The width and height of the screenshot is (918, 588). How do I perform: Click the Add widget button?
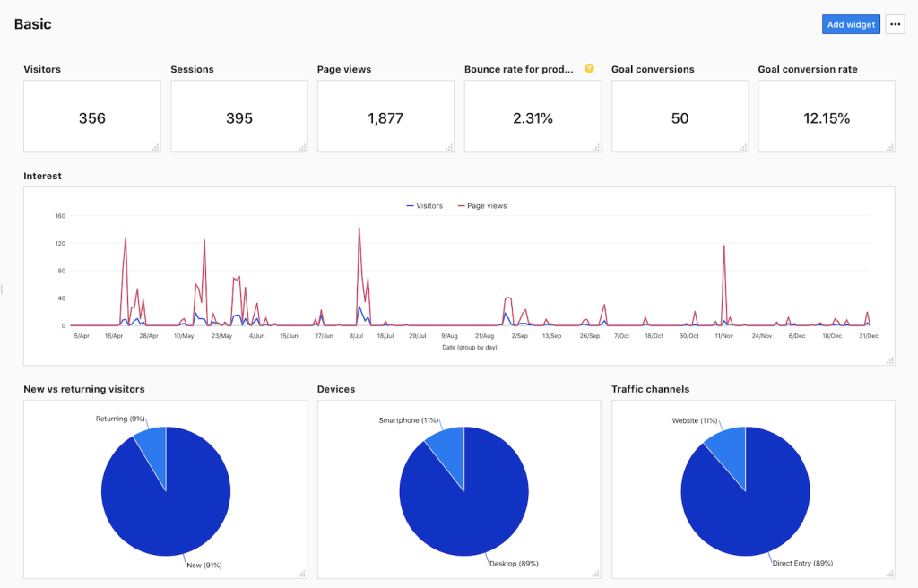coord(851,24)
